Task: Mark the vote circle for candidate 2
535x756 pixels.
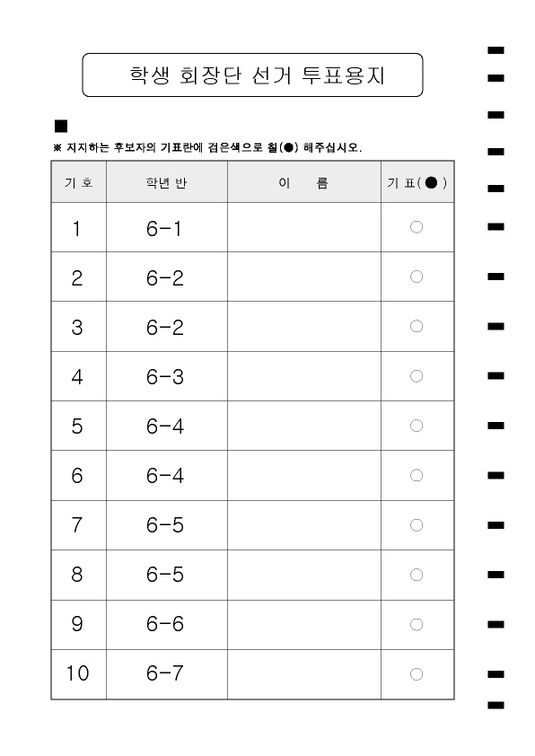Action: click(417, 277)
